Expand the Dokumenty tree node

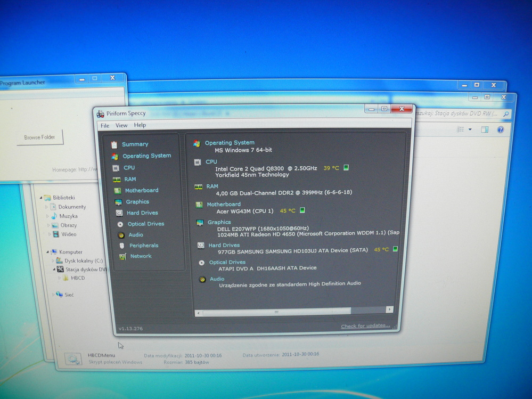coord(46,207)
